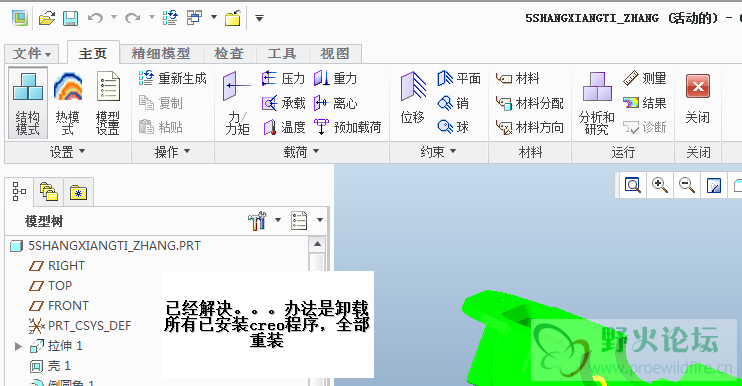Switch to the Inspect (检查) tab
The image size is (742, 386).
(x=229, y=53)
